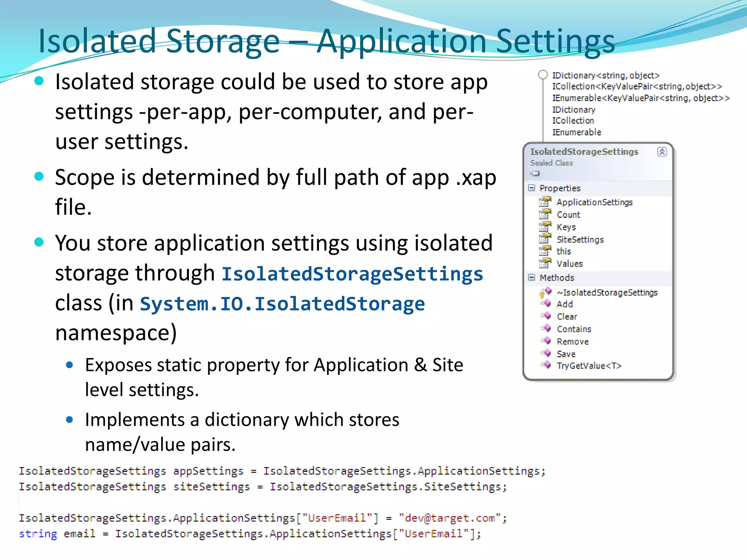Select the Count property label

tap(568, 215)
